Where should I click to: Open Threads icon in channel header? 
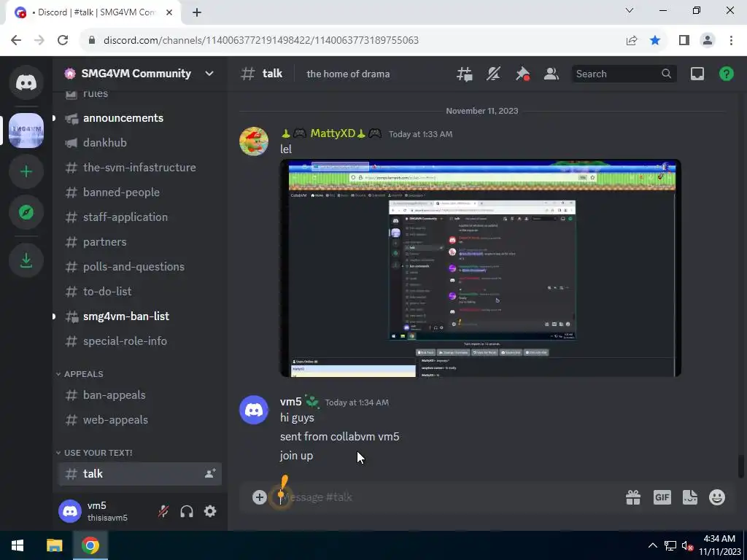465,74
